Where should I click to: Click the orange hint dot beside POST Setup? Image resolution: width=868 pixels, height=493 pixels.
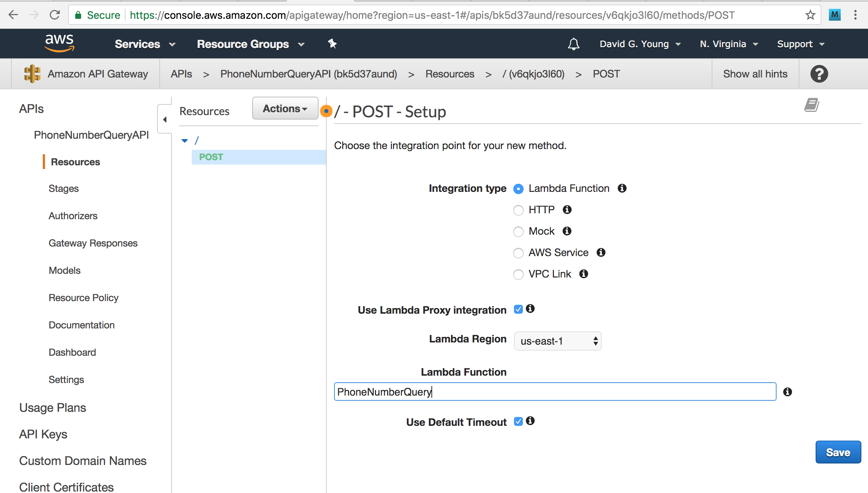pos(326,111)
